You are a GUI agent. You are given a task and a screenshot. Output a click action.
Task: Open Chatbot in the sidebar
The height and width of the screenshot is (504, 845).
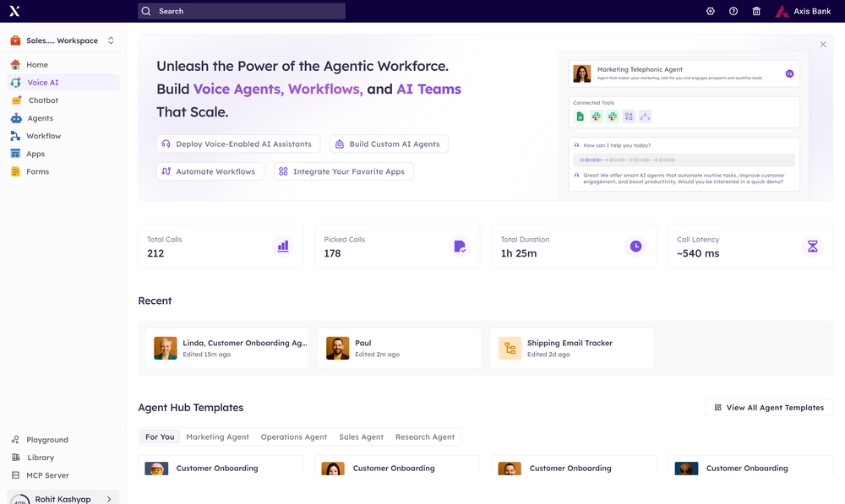pyautogui.click(x=63, y=100)
